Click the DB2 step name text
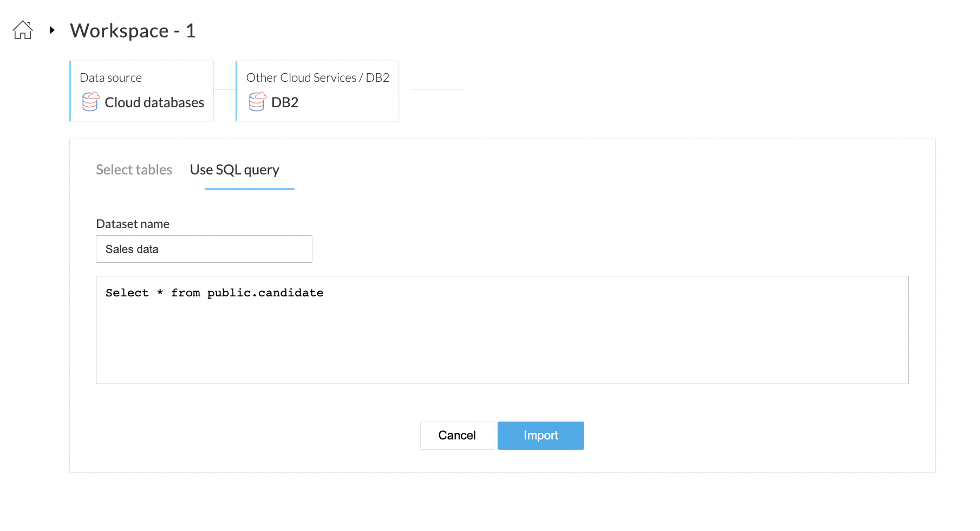This screenshot has width=980, height=531. pos(285,102)
